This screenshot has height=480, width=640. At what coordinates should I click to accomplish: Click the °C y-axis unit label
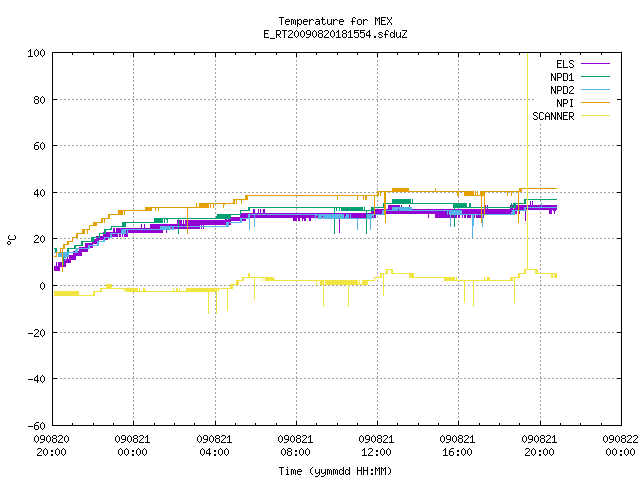11,240
